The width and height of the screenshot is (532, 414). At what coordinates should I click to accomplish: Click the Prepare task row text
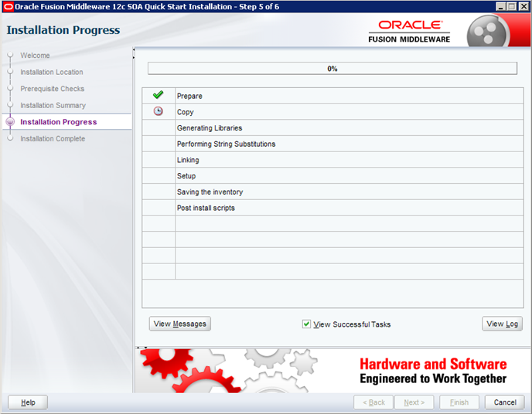pos(189,96)
